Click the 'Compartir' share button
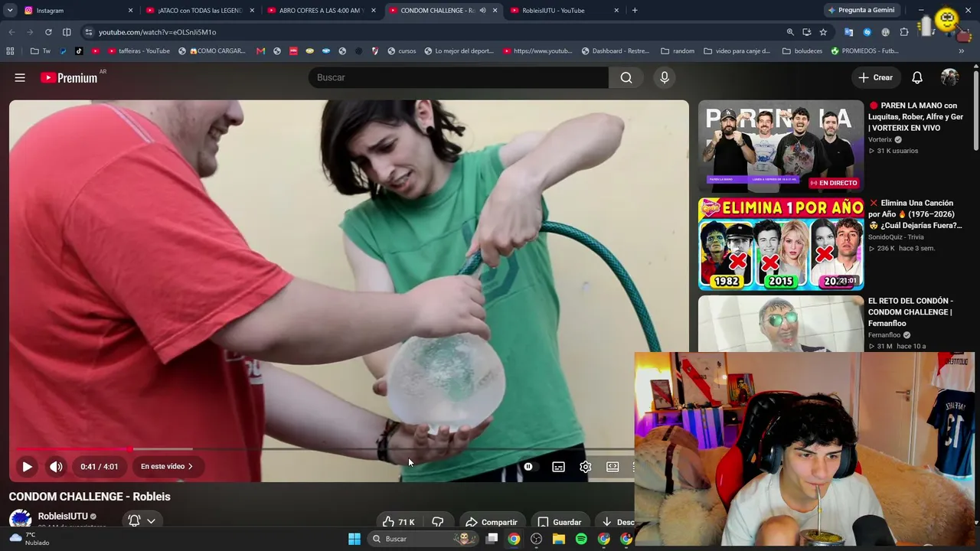980x551 pixels. click(x=492, y=522)
